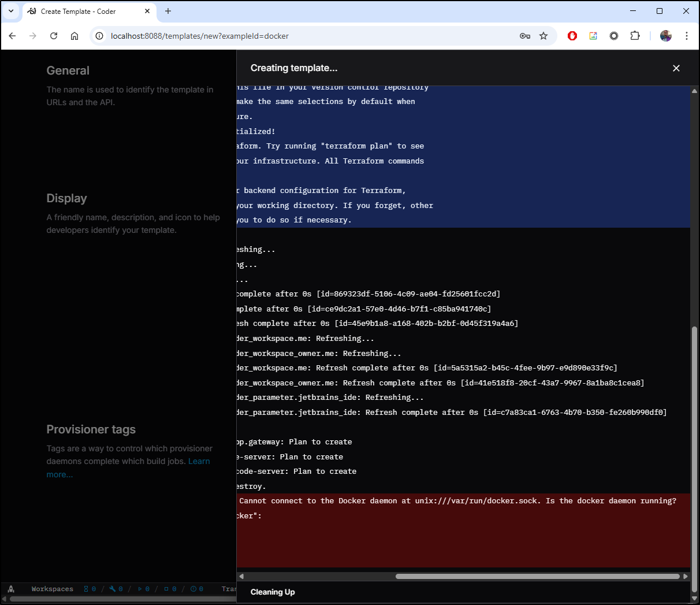700x605 pixels.
Task: Click the jetbrains_ide: Refreshing... log line
Action: [x=330, y=398]
